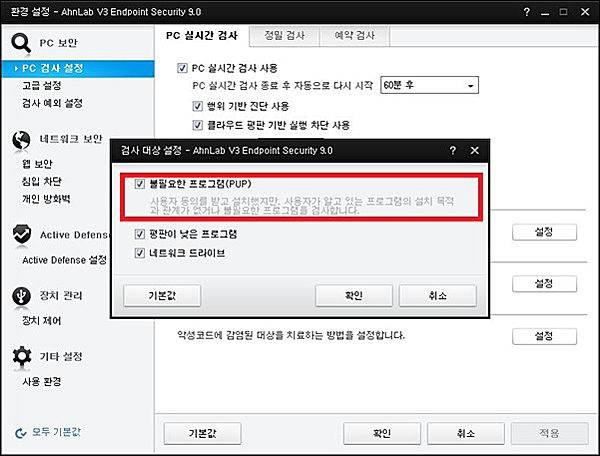Select 고급 설정 in sidebar
Image resolution: width=600 pixels, height=456 pixels.
coord(42,85)
